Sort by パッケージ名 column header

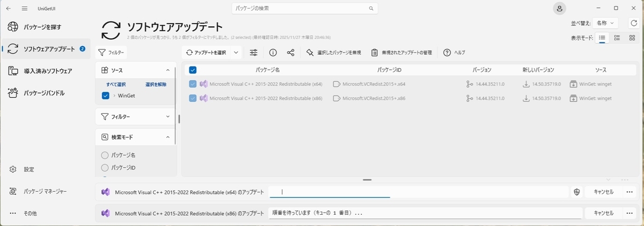click(x=267, y=70)
